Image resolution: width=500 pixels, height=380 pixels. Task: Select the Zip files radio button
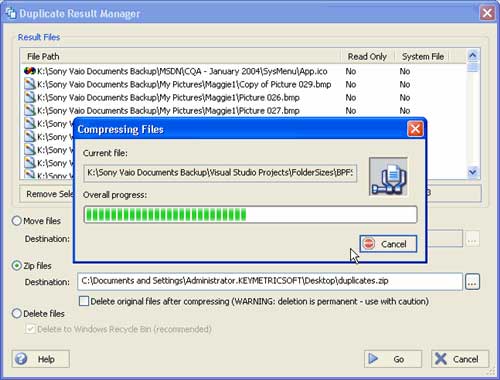[17, 266]
